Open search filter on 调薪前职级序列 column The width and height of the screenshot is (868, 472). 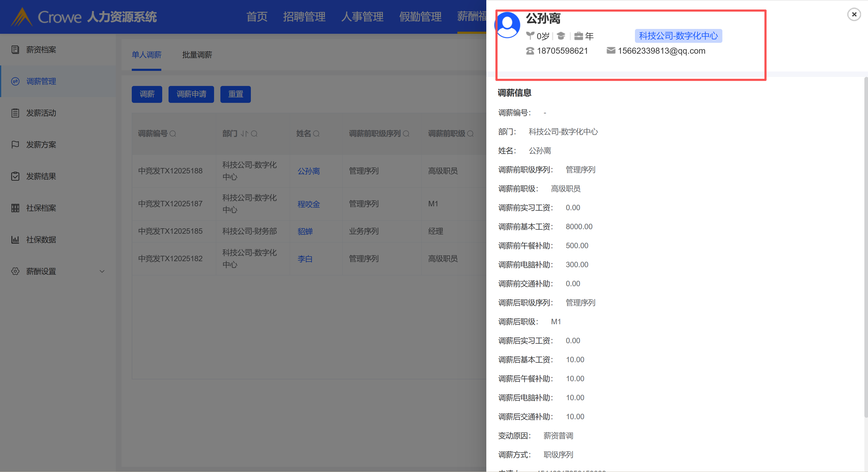point(406,134)
